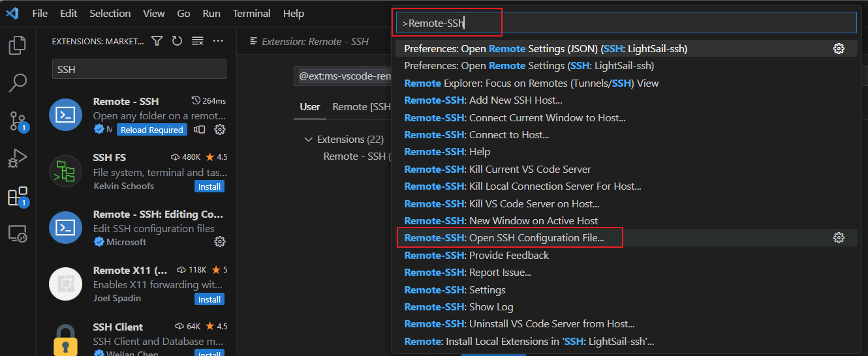Collapse the Extensions (22) settings tree
Image resolution: width=868 pixels, height=356 pixels.
(x=343, y=139)
